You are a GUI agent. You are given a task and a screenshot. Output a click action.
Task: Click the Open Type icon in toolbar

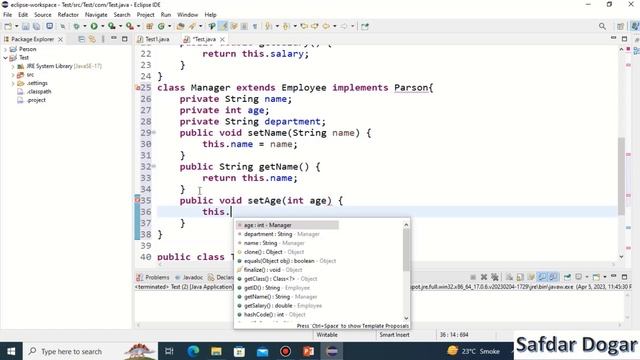click(180, 26)
